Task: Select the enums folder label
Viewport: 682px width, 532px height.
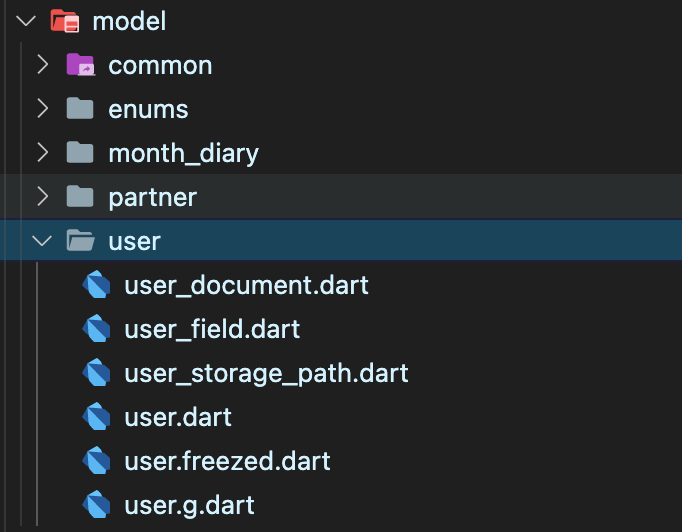Action: (148, 110)
